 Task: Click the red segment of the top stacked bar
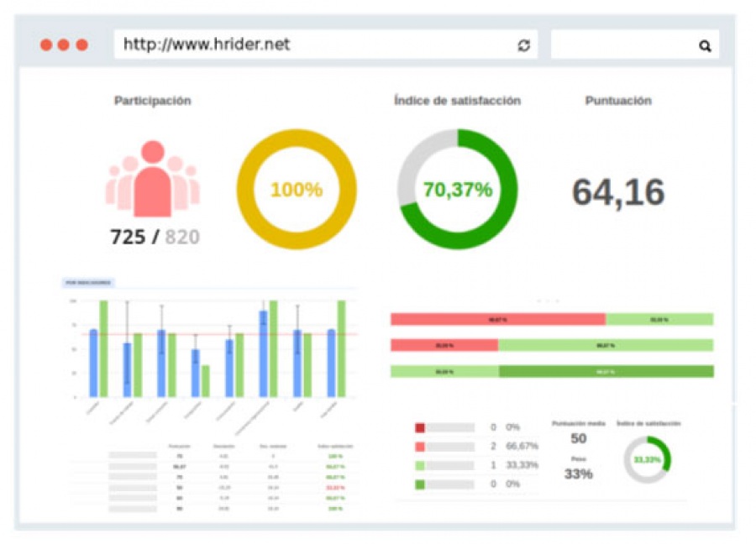click(x=498, y=320)
